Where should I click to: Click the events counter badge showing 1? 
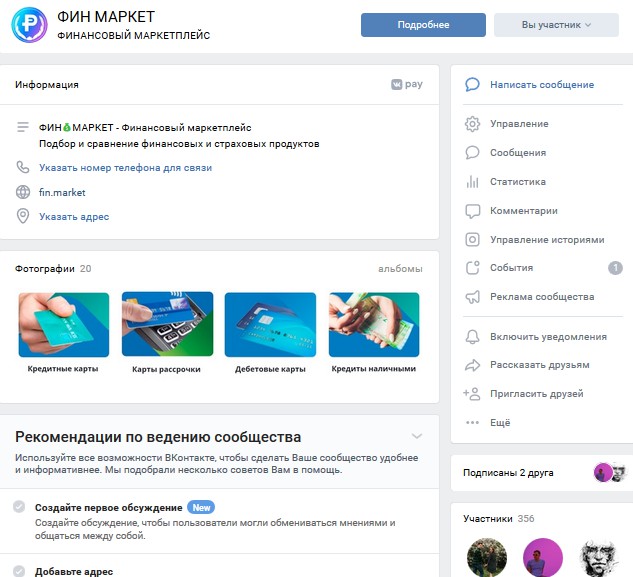coord(615,268)
